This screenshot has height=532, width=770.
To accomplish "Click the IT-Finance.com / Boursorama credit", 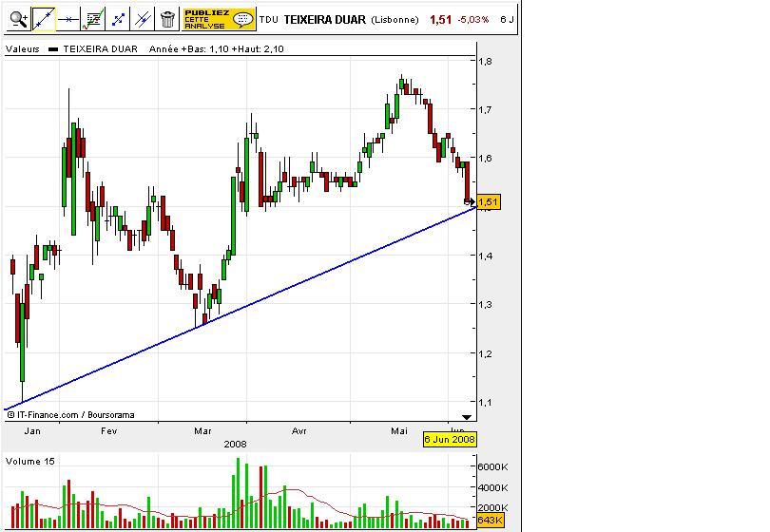I will [x=70, y=415].
